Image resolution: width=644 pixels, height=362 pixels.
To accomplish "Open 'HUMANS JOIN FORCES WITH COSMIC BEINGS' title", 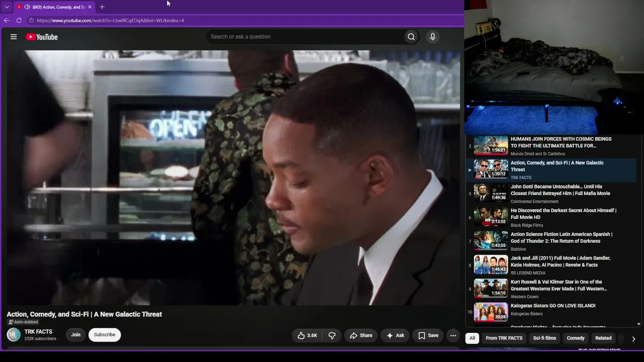I will click(561, 142).
